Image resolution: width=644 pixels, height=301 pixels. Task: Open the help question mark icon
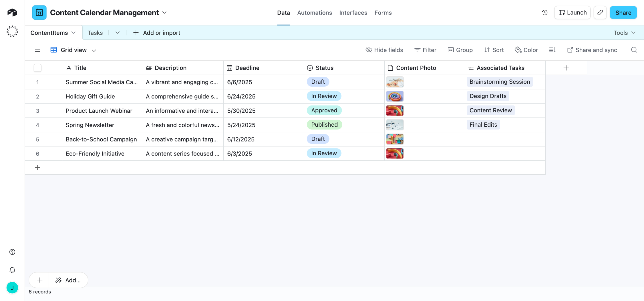[12, 252]
